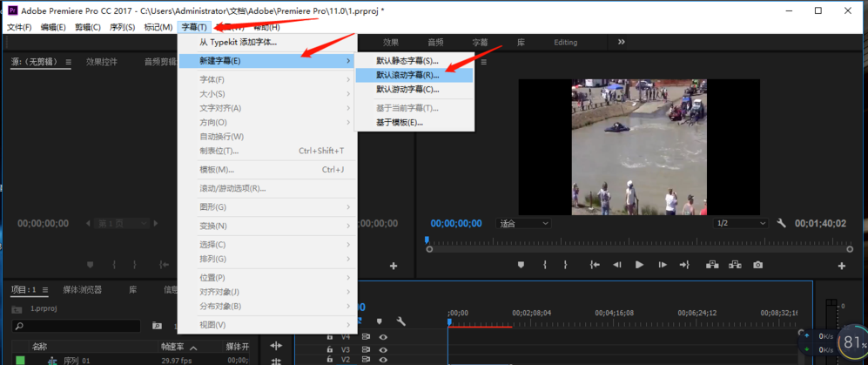
Task: Click the timeline display settings wrench
Action: coord(401,321)
